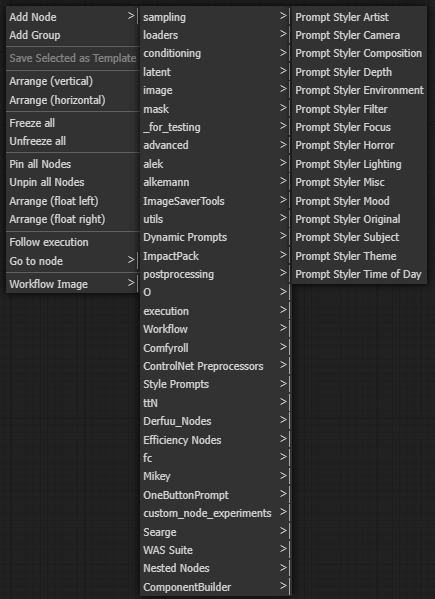Viewport: 435px width, 599px height.
Task: Expand the Workflow Image submenu
Action: (73, 284)
